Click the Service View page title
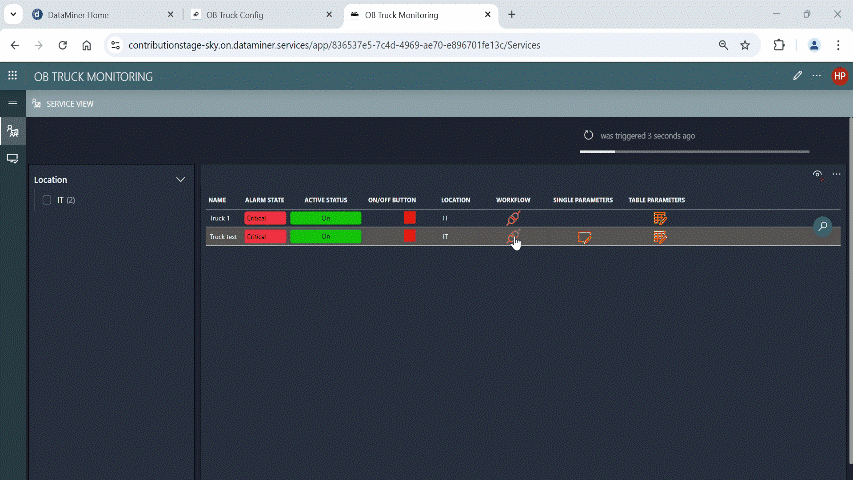The height and width of the screenshot is (480, 853). 70,103
